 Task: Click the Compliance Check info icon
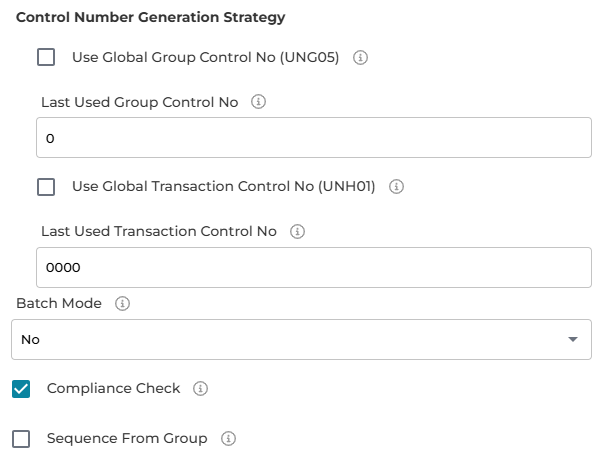(x=200, y=389)
